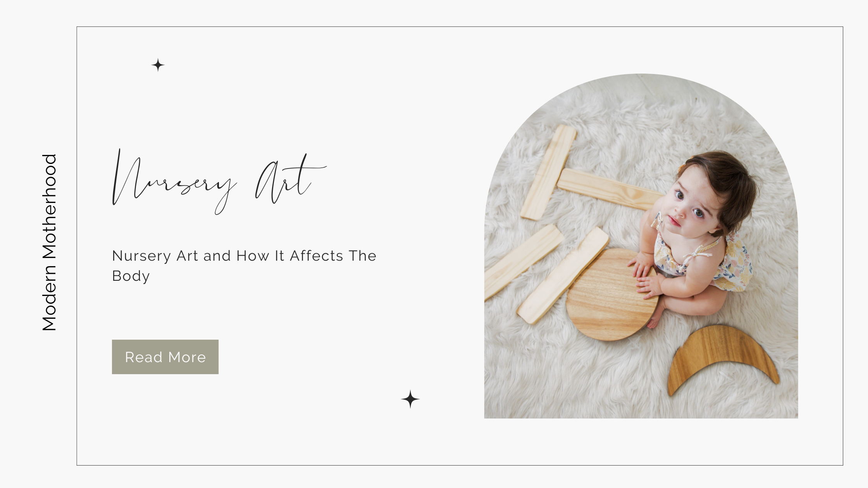Image resolution: width=868 pixels, height=488 pixels.
Task: Select the 'Nursery Art and How It Affects' subtitle line
Action: coord(244,256)
